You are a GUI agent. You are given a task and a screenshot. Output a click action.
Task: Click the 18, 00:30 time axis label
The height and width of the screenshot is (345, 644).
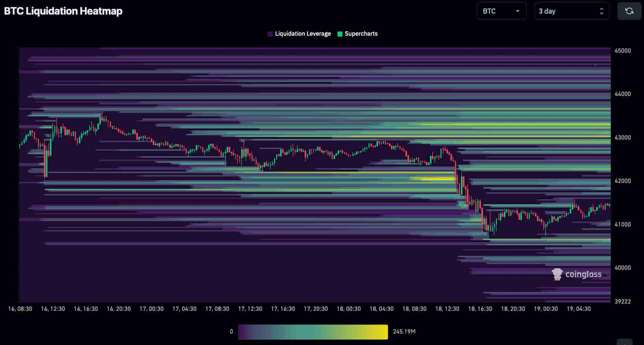coord(349,309)
